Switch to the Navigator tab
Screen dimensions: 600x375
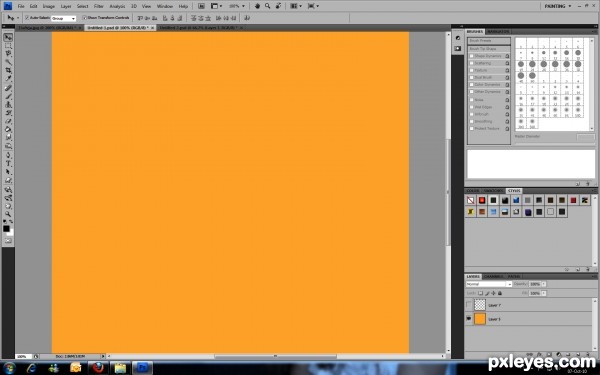pyautogui.click(x=499, y=31)
